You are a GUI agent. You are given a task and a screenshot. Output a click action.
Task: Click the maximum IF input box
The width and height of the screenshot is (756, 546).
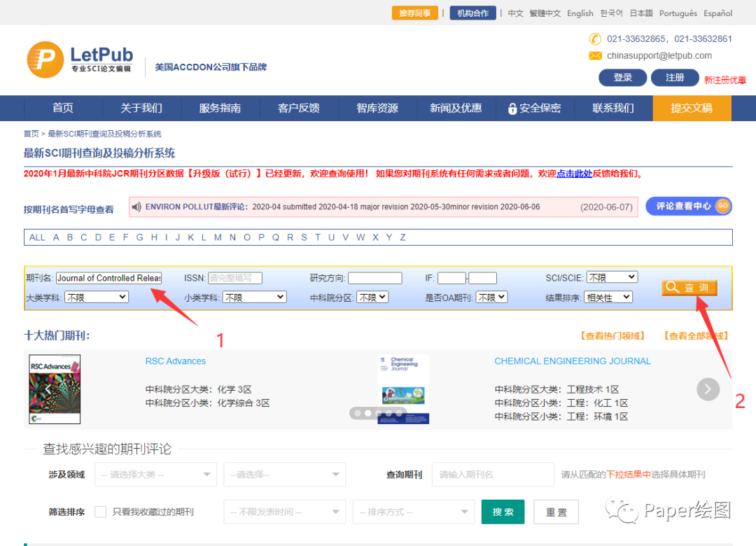click(482, 279)
